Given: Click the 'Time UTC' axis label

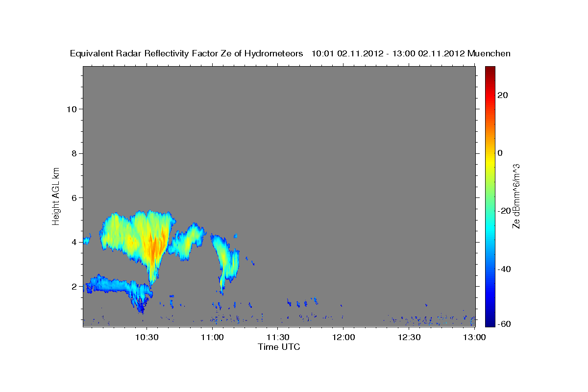Looking at the screenshot, I should click(279, 347).
